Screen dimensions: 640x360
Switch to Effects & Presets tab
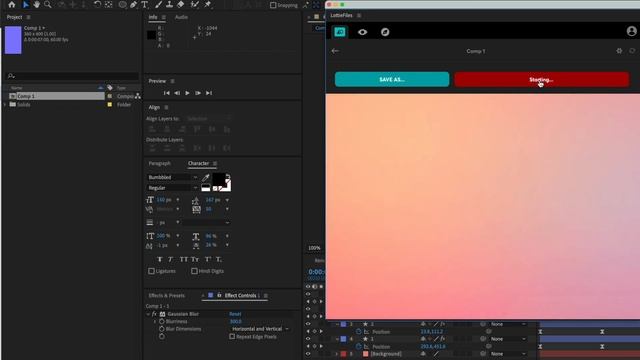167,296
